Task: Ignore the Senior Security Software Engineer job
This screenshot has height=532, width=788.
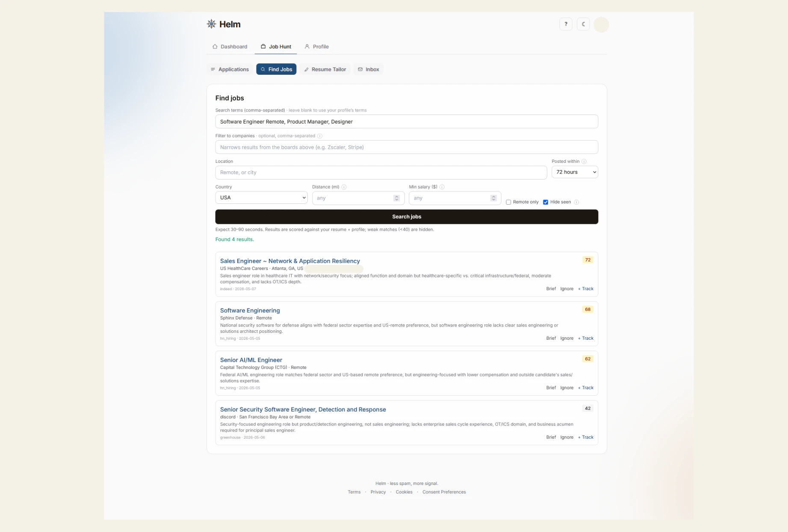Action: 567,438
